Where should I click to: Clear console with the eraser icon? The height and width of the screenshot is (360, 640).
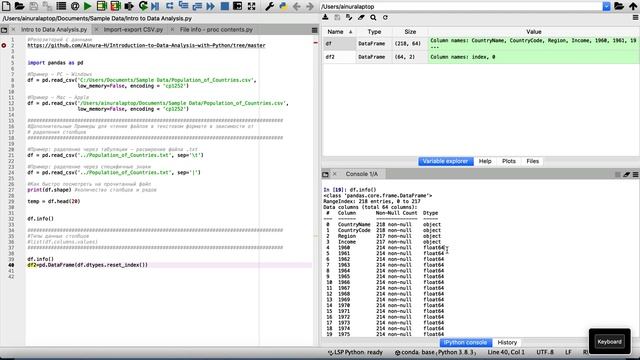point(627,174)
